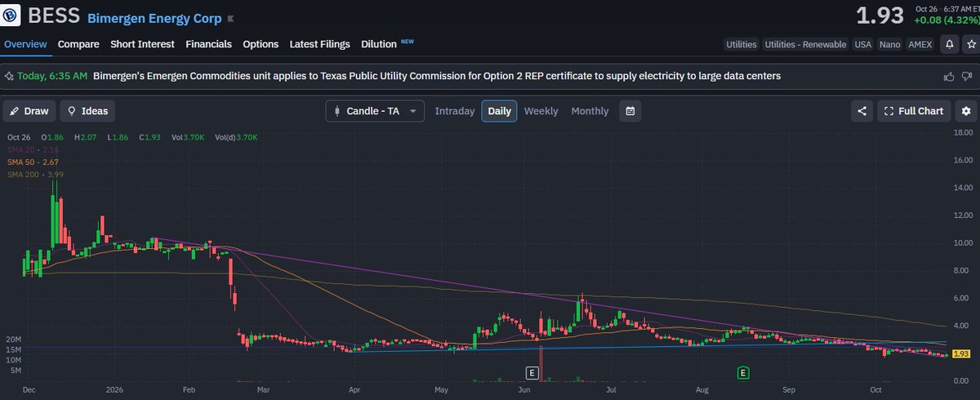Click the sparkle icon beside news timestamp

(9, 76)
